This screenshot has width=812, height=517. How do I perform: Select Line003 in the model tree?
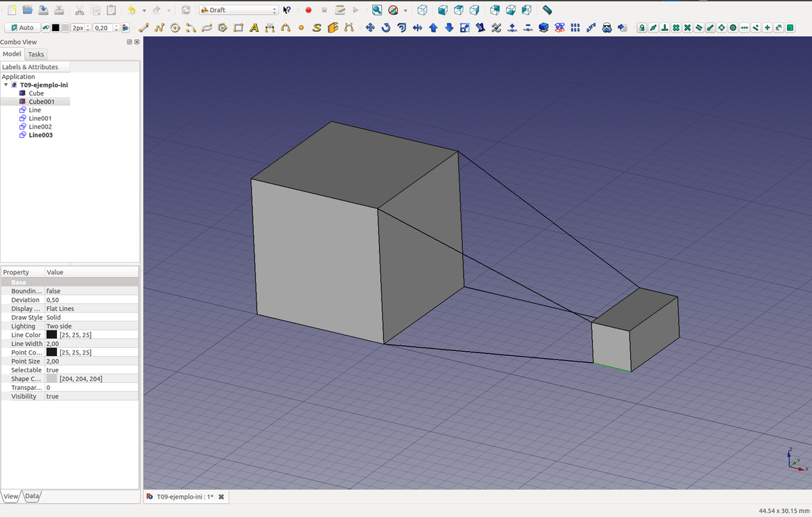click(41, 135)
